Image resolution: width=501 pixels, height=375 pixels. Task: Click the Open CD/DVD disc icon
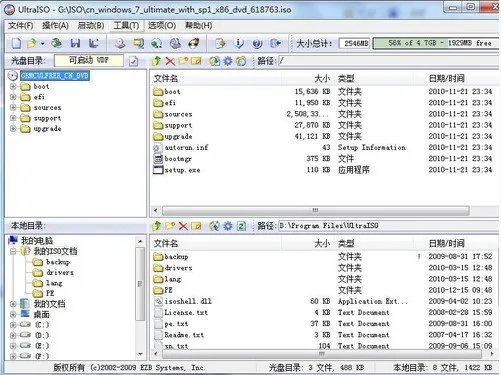pyautogui.click(x=56, y=43)
